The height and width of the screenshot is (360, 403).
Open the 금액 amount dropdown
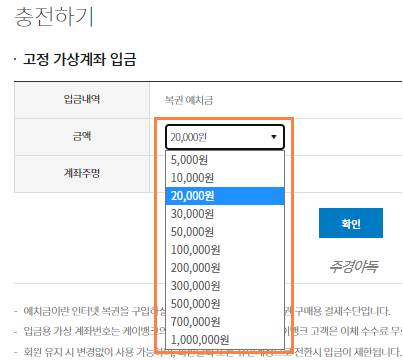pyautogui.click(x=225, y=137)
